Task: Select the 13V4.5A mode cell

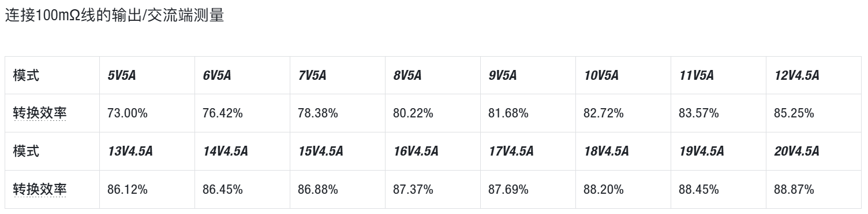Action: 130,152
